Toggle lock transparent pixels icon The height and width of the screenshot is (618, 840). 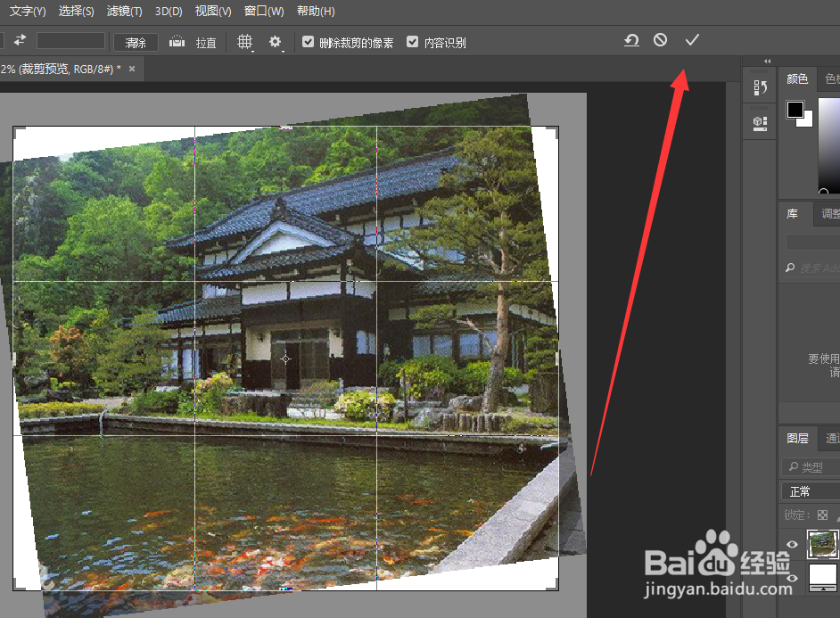(822, 515)
